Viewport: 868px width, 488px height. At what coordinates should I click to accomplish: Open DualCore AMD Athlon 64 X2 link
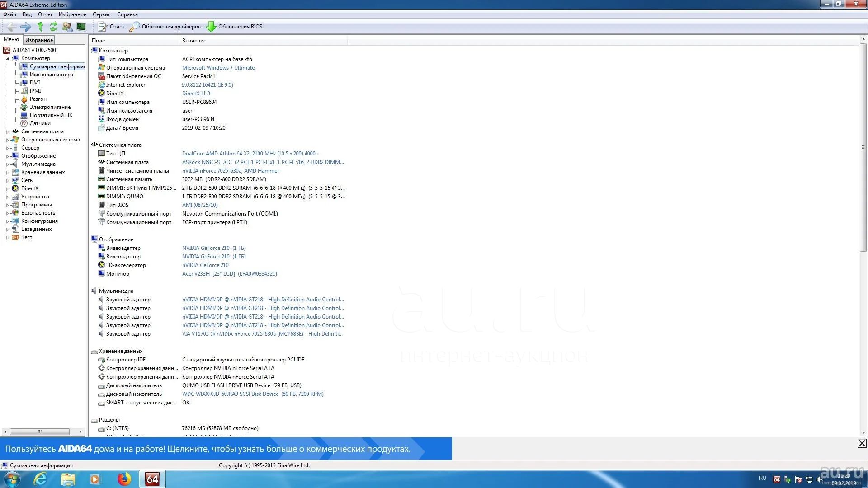(250, 154)
